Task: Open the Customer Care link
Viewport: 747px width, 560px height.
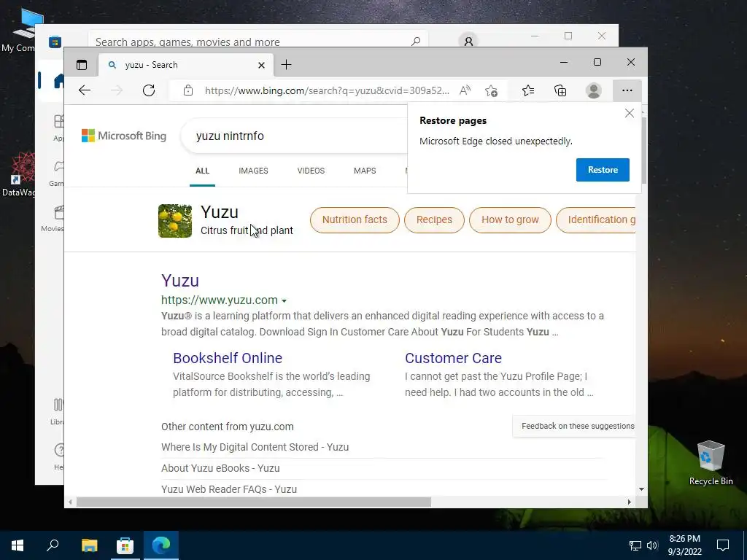Action: pyautogui.click(x=453, y=358)
